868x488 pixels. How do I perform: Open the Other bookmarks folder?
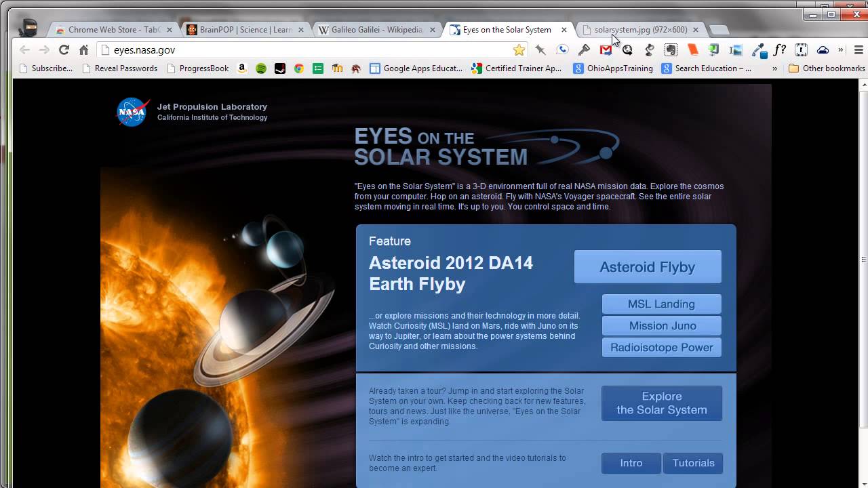coord(827,68)
